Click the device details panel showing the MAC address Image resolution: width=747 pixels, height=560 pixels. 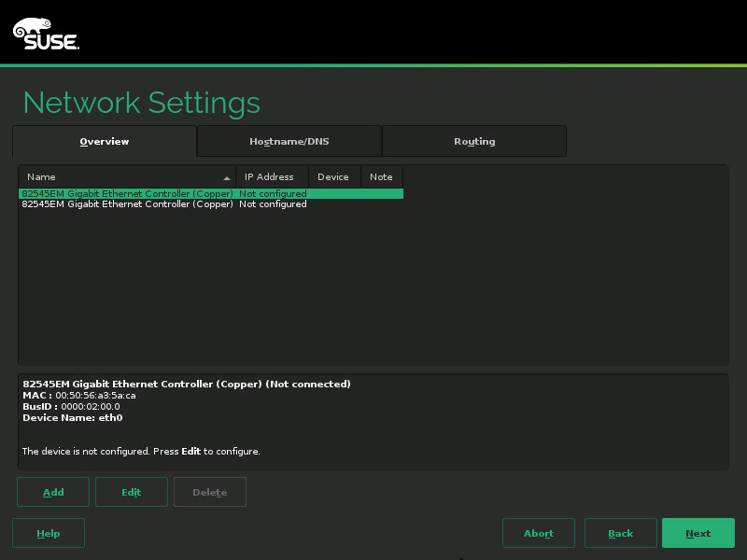pyautogui.click(x=373, y=420)
